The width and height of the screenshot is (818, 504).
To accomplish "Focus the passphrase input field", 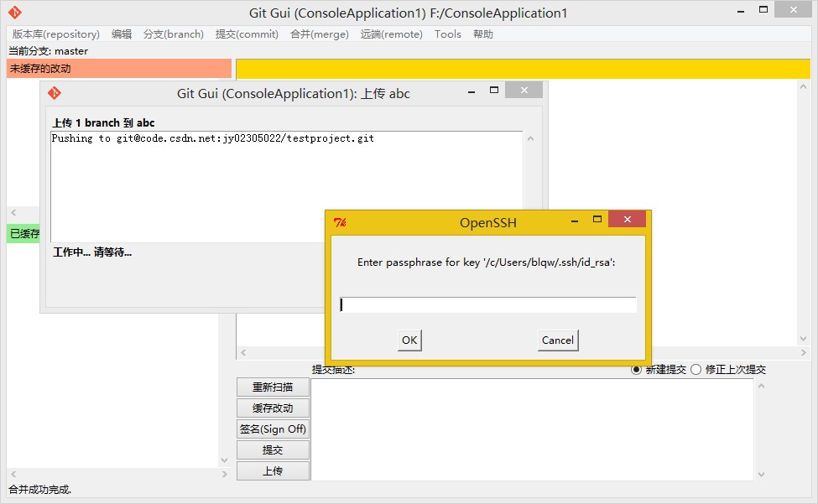I will click(487, 305).
